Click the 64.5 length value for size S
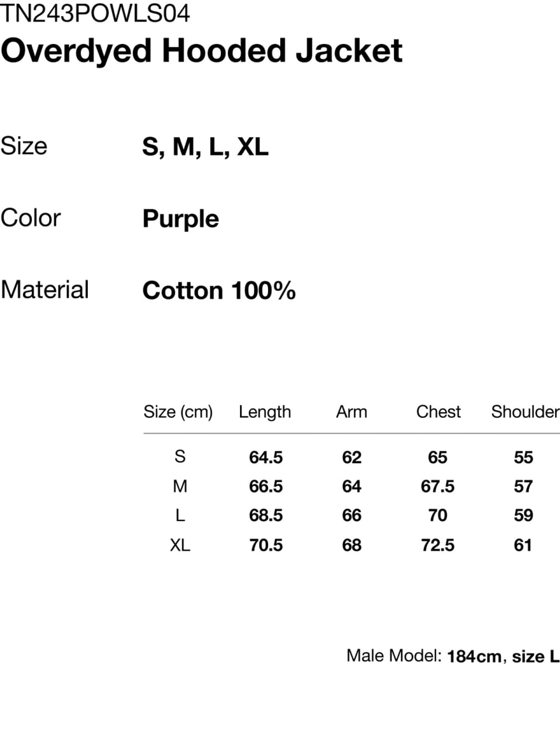Image resolution: width=560 pixels, height=747 pixels. click(266, 457)
